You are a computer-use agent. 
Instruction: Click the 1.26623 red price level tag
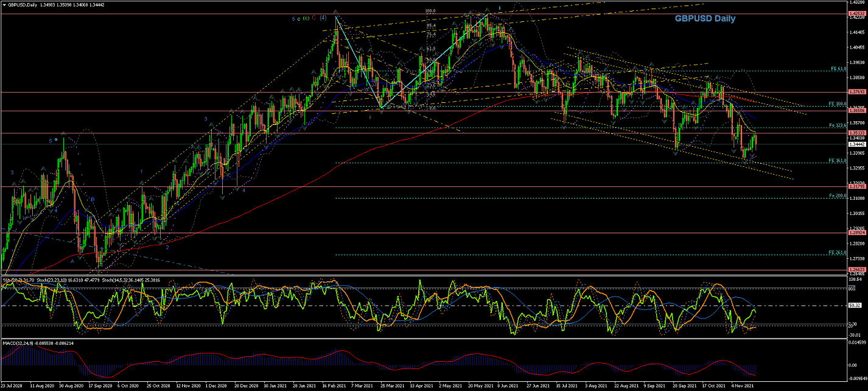tap(856, 269)
